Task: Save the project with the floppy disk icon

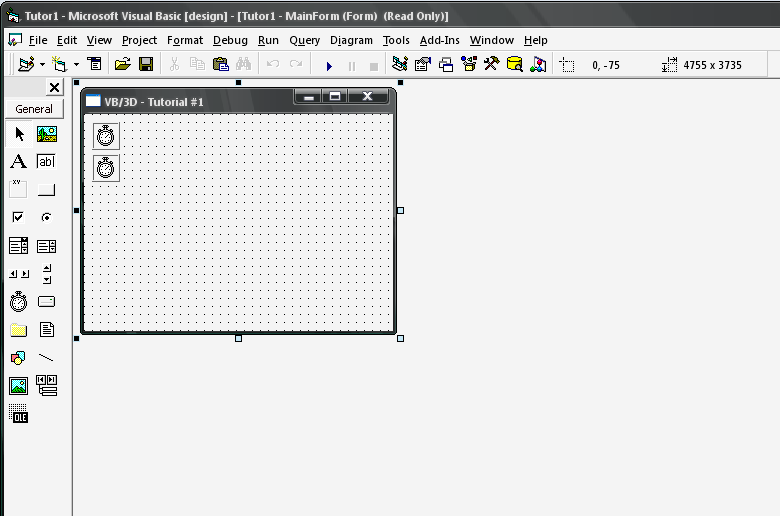Action: pos(146,64)
